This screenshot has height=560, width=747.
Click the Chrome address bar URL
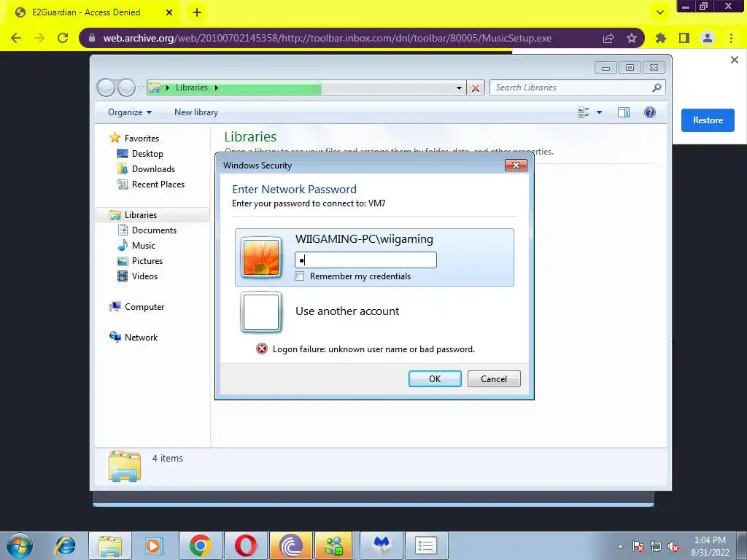coord(328,38)
